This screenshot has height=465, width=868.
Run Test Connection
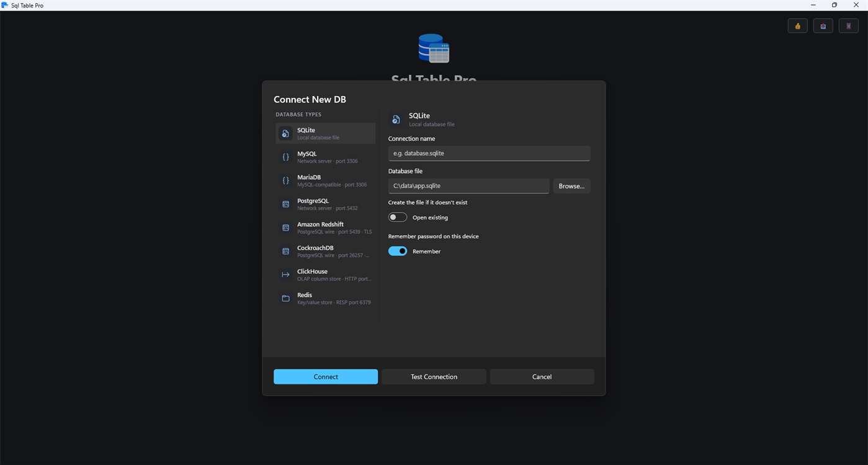click(434, 377)
